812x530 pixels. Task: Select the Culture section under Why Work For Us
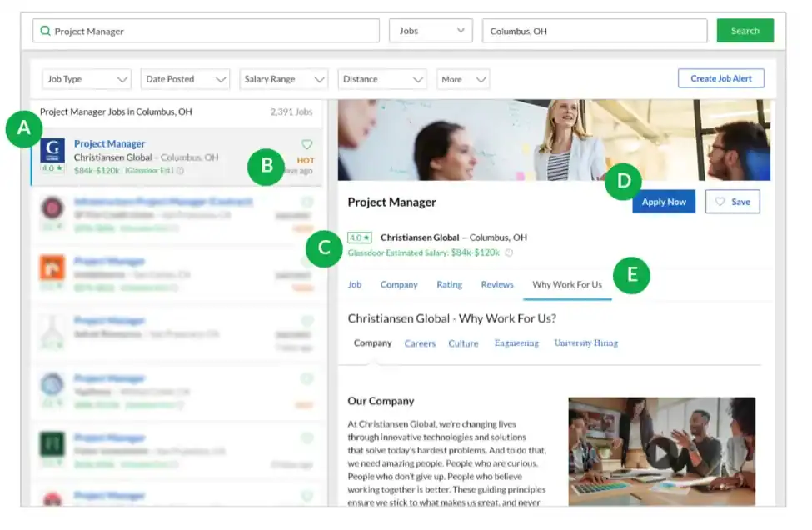tap(463, 342)
